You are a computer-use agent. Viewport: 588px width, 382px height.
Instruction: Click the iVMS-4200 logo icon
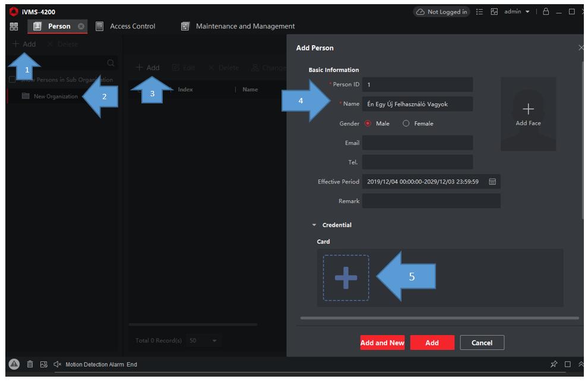(14, 12)
